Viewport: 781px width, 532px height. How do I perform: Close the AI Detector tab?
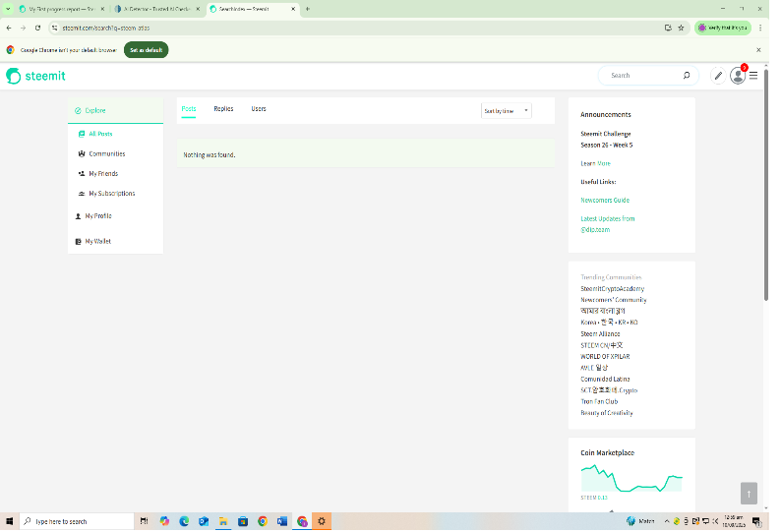(x=198, y=9)
